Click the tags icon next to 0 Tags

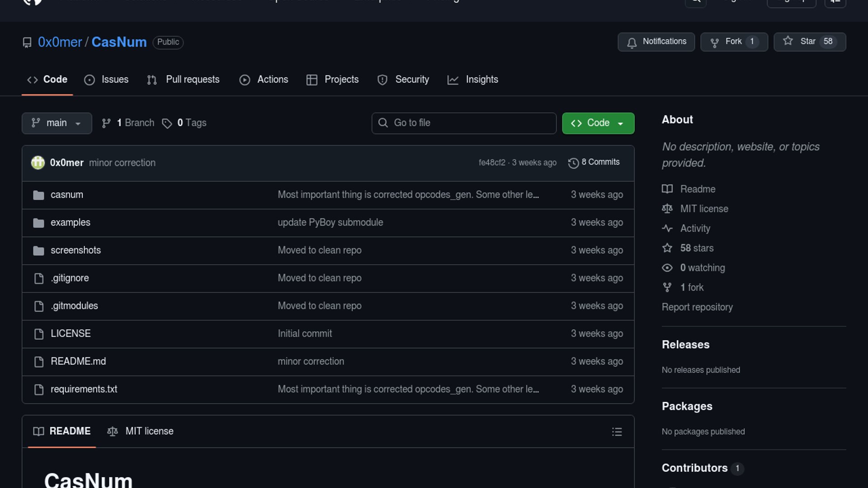click(167, 123)
